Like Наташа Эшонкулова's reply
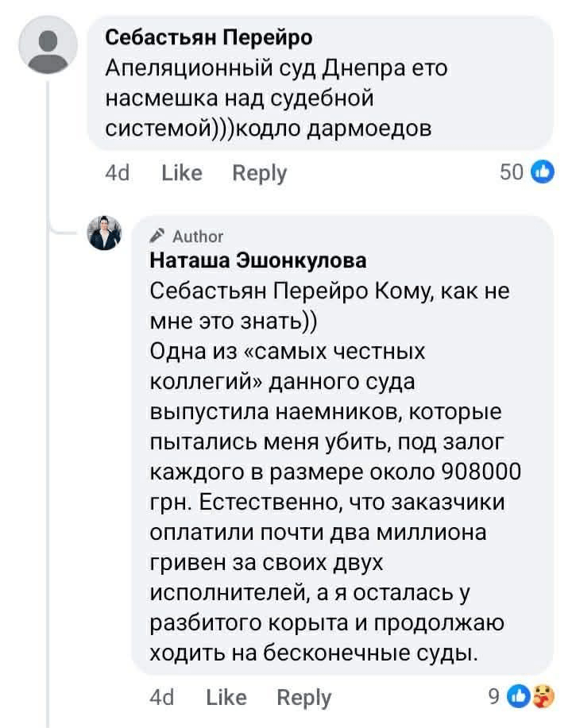Image resolution: width=572 pixels, height=728 pixels. click(x=226, y=697)
